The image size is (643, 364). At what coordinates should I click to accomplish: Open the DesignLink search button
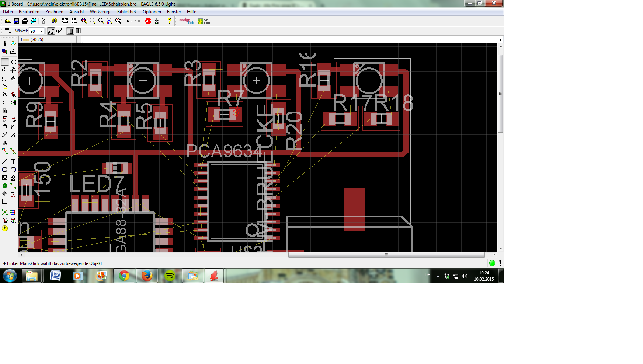[187, 21]
